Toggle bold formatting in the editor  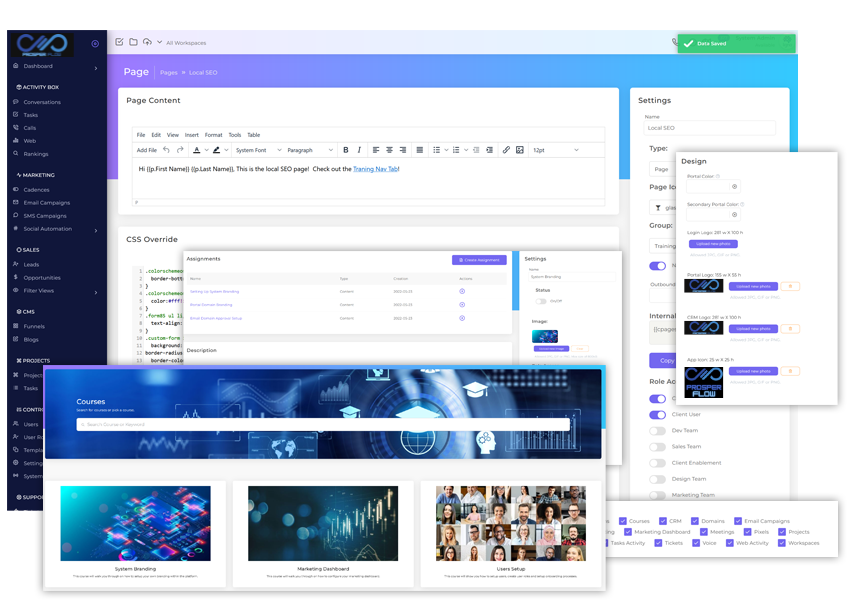[346, 148]
